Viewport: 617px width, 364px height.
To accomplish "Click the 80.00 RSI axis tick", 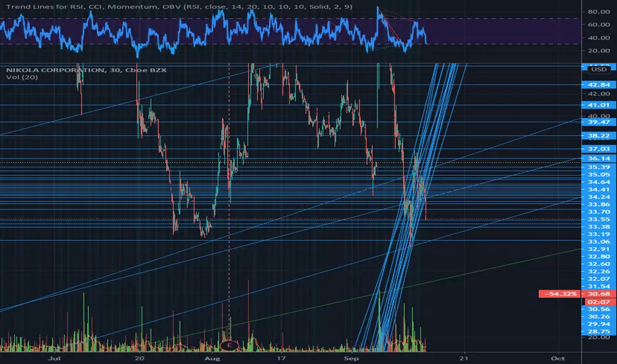I will point(598,12).
